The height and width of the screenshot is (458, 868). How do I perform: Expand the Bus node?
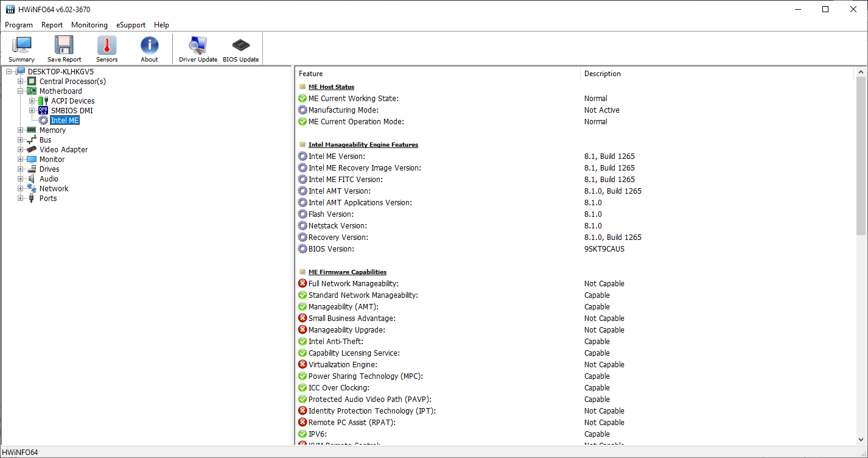(20, 140)
